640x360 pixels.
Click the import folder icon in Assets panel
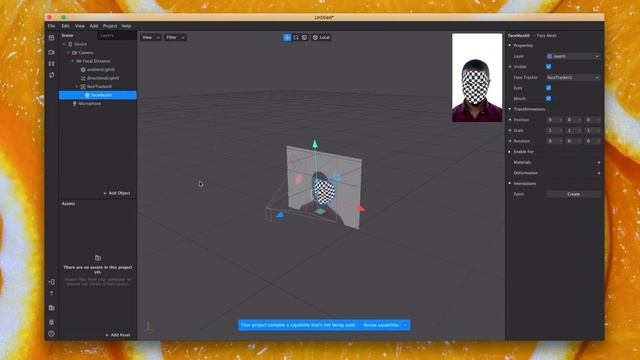[x=98, y=258]
